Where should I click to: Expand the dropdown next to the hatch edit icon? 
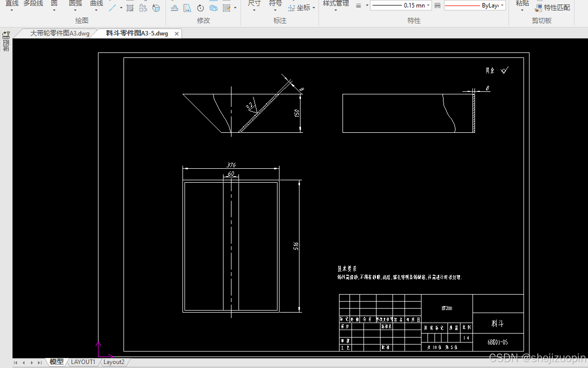pyautogui.click(x=235, y=8)
